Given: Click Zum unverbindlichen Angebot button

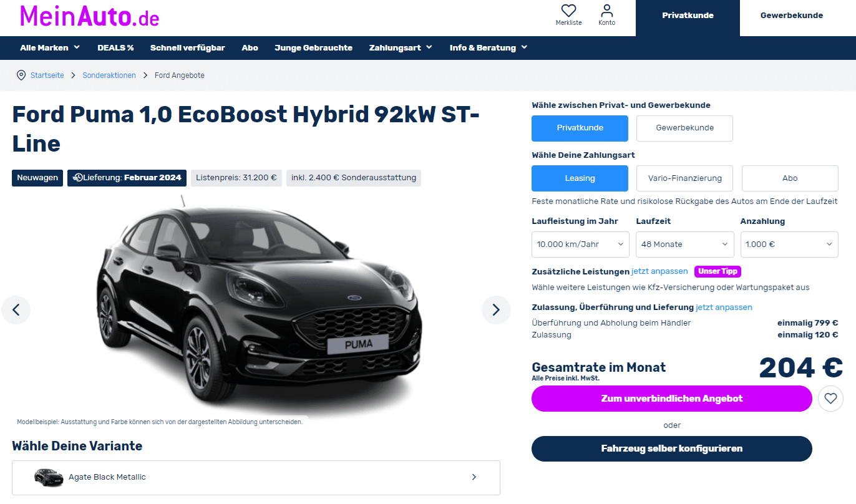Looking at the screenshot, I should (x=672, y=399).
